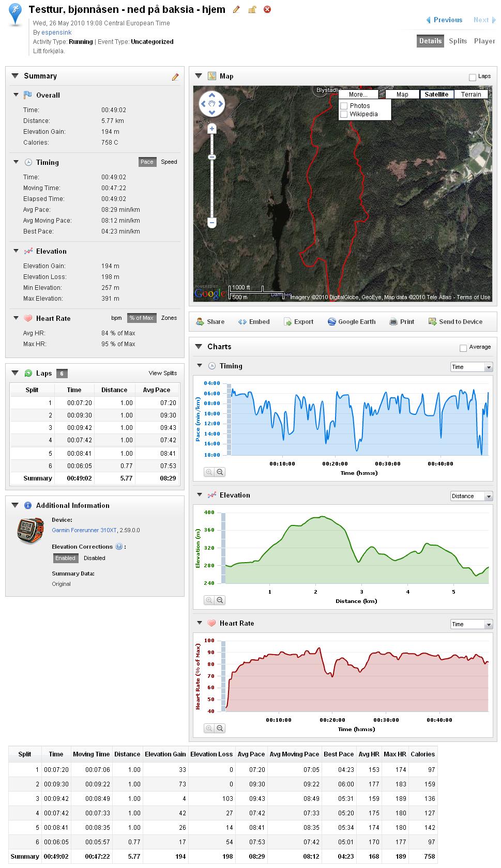Set Elevation Corrections to Enabled
The height and width of the screenshot is (868, 501).
(65, 558)
